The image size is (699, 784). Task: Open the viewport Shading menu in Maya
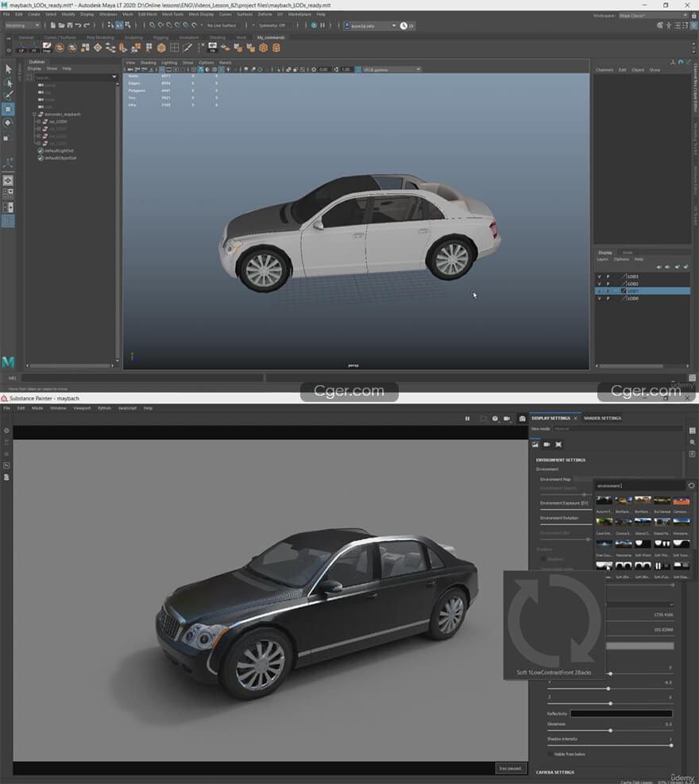pyautogui.click(x=148, y=63)
